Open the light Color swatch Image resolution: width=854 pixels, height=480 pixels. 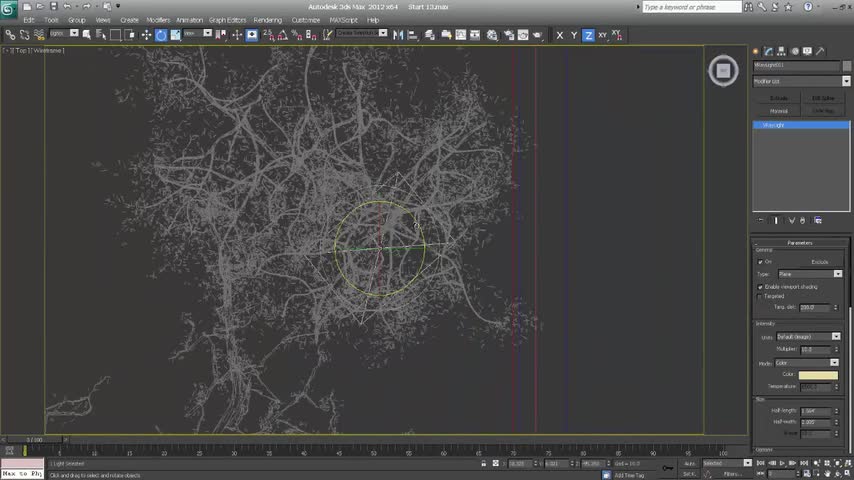click(x=818, y=375)
